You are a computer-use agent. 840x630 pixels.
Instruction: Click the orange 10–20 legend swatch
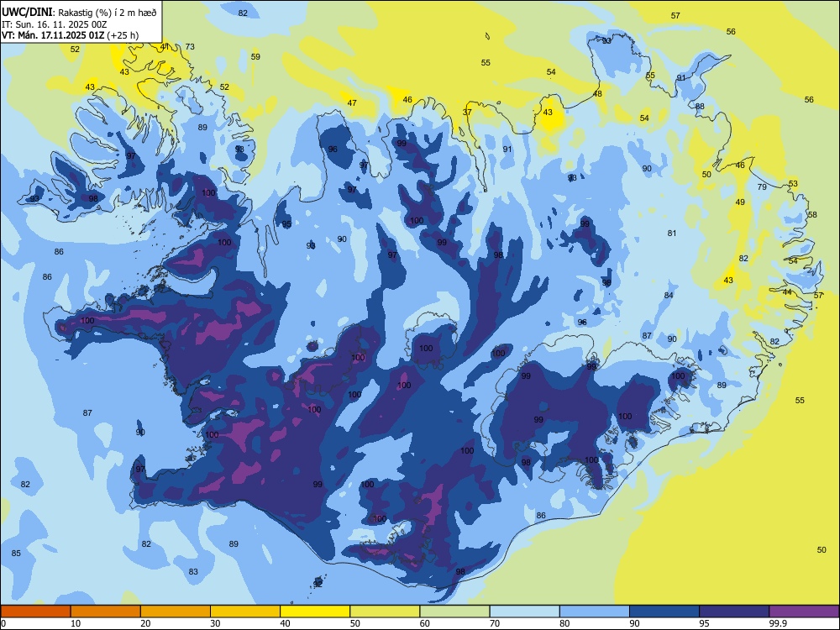pos(106,612)
